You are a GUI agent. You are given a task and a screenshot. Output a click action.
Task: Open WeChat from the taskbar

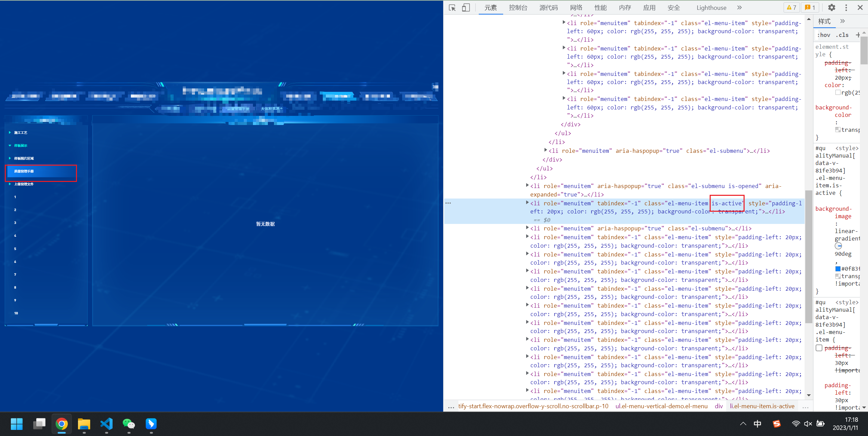[129, 424]
